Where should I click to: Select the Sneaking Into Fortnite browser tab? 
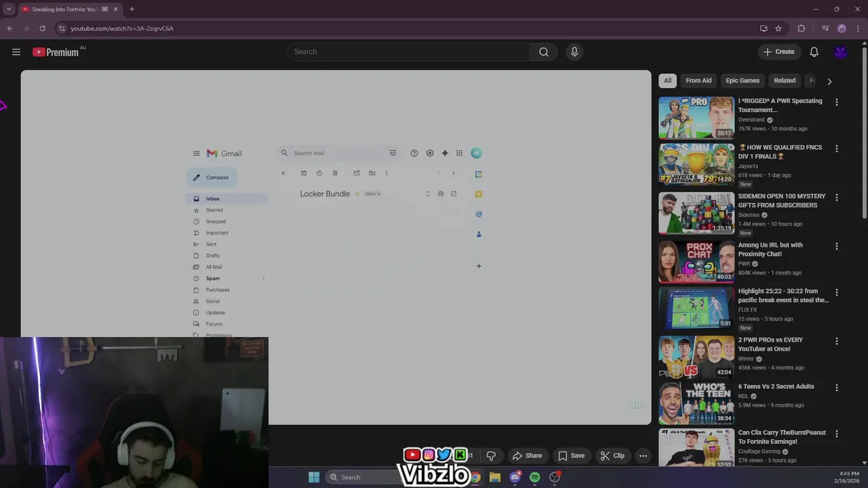click(x=71, y=9)
